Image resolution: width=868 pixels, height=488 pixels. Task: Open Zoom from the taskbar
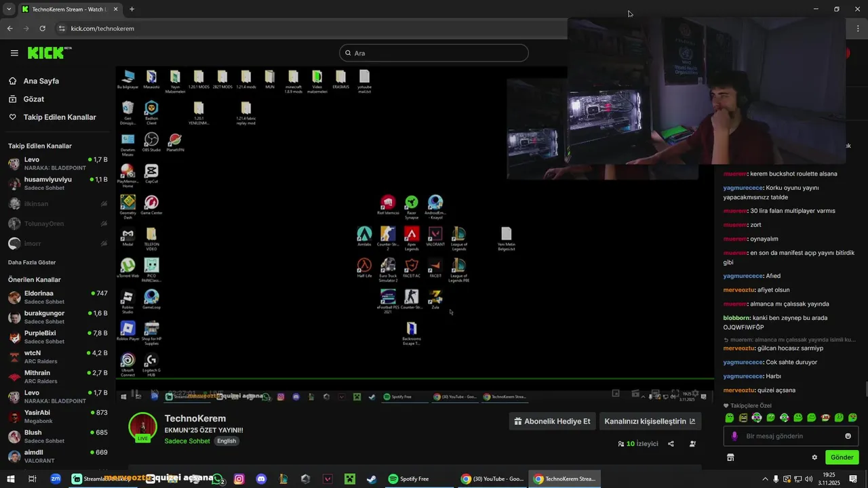coord(56,479)
